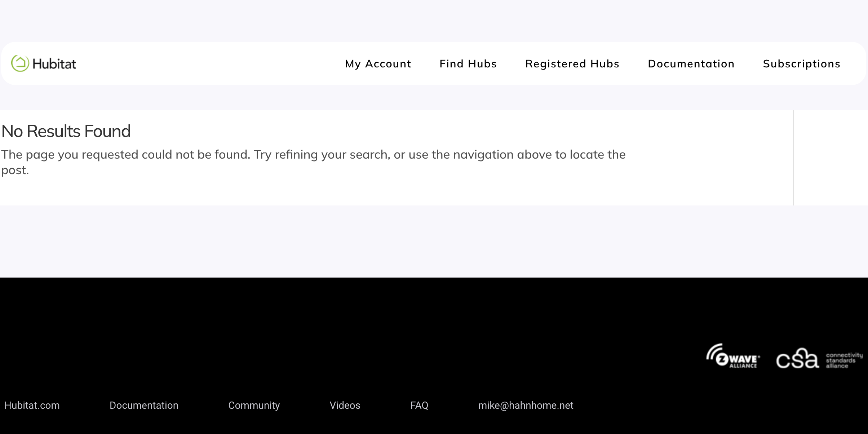Click the Hubitat wordmark in header
The width and height of the screenshot is (868, 434).
pyautogui.click(x=54, y=64)
